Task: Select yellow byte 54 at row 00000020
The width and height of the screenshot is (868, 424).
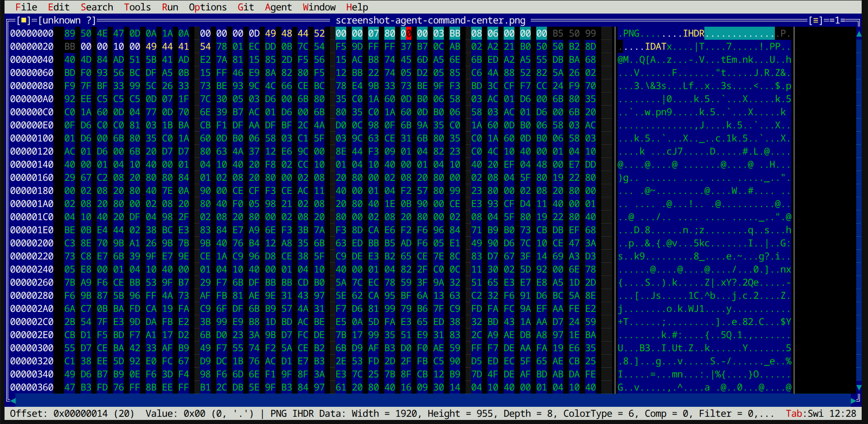Action: 205,47
